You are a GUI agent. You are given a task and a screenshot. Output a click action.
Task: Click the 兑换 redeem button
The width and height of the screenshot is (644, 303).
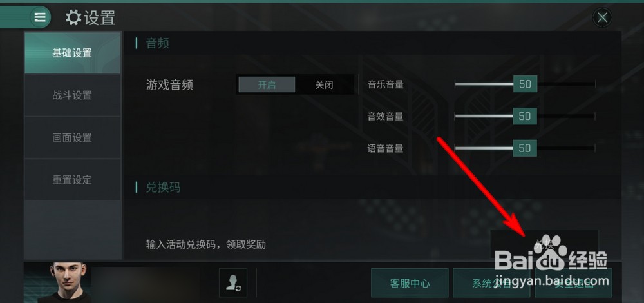click(x=544, y=244)
